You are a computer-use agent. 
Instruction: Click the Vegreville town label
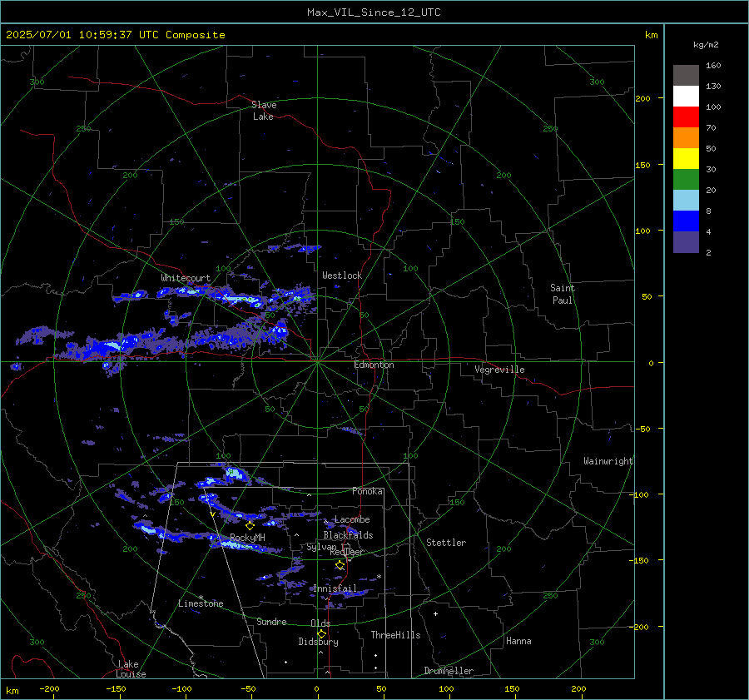pyautogui.click(x=499, y=370)
